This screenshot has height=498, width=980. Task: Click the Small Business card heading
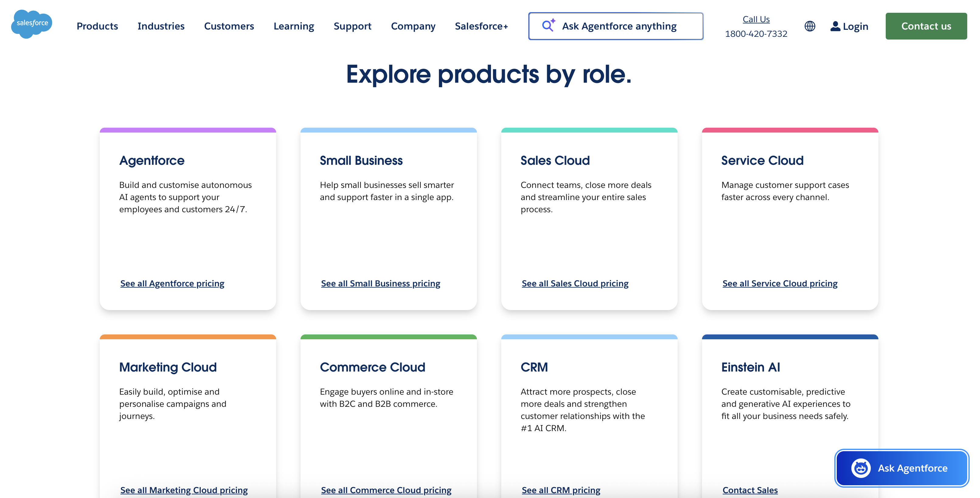tap(361, 161)
